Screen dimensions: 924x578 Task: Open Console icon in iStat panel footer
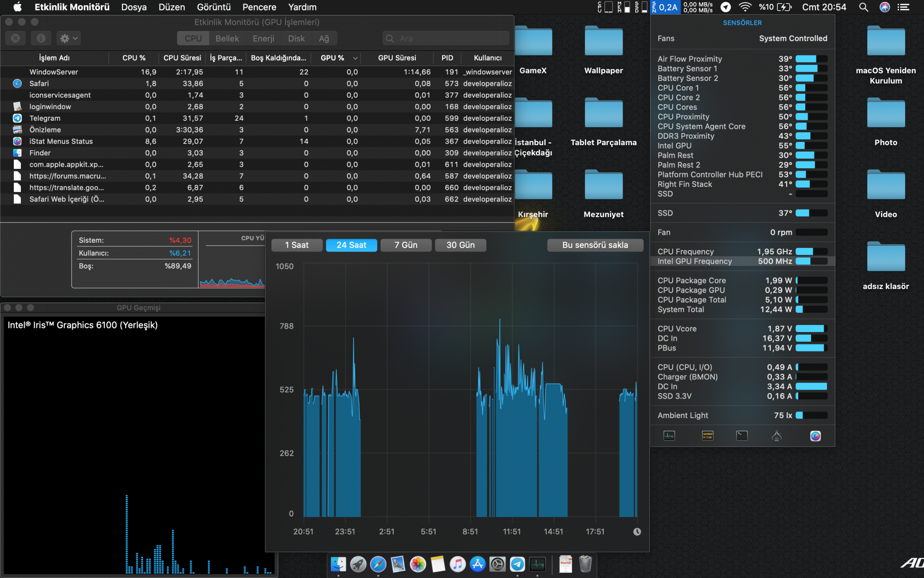(x=707, y=436)
